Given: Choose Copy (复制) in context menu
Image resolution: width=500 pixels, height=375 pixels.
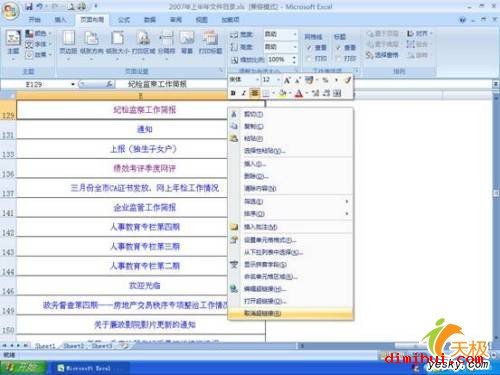Looking at the screenshot, I should point(290,126).
